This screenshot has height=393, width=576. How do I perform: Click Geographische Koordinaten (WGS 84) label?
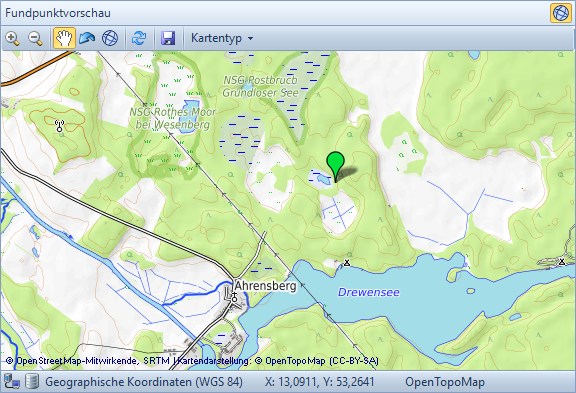[144, 382]
